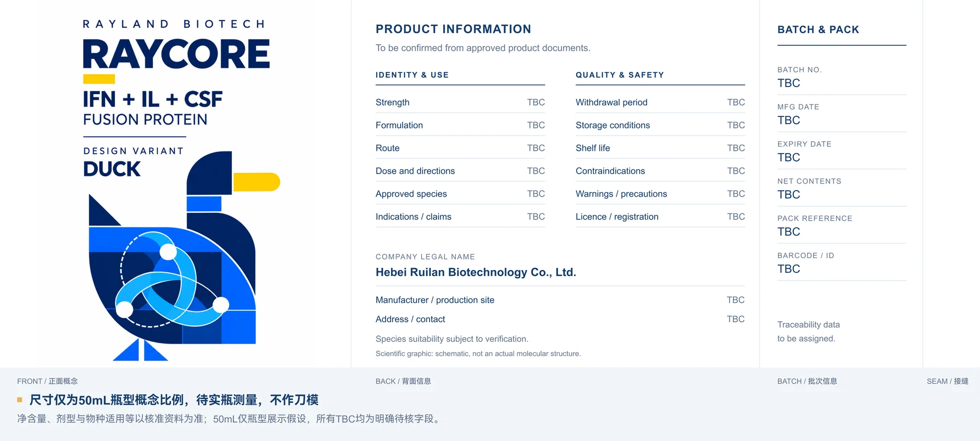Click the "Licence / registration" label
This screenshot has width=980, height=441.
pyautogui.click(x=617, y=217)
